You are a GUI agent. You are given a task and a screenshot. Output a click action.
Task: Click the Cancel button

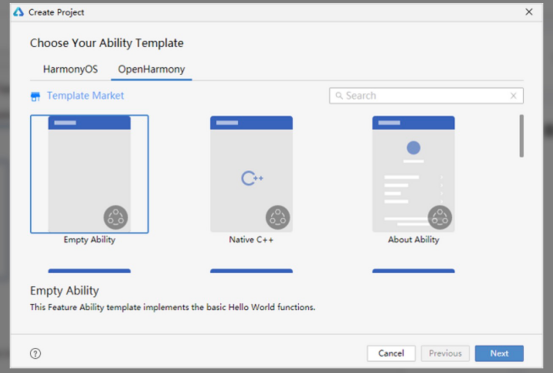[x=391, y=353]
